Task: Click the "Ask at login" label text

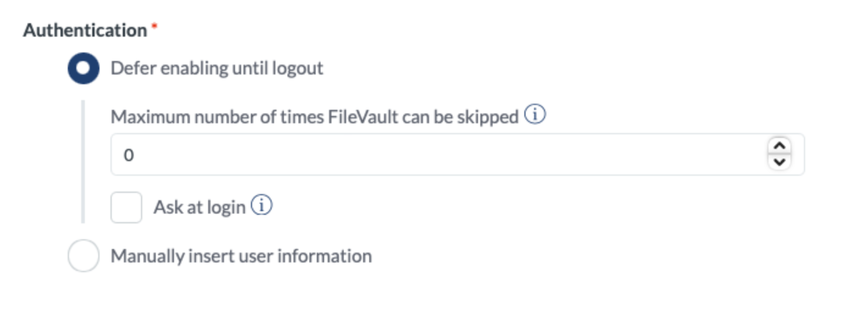Action: [199, 207]
